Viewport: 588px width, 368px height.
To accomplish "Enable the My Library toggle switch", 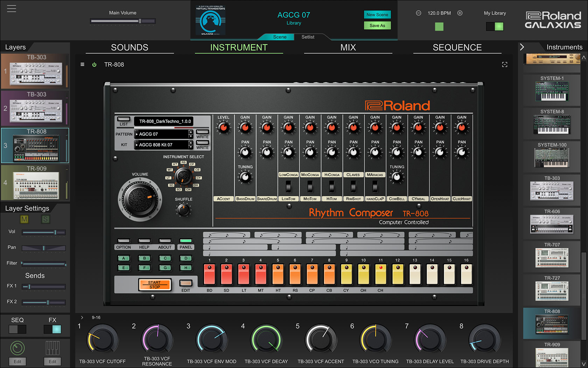I will (495, 26).
